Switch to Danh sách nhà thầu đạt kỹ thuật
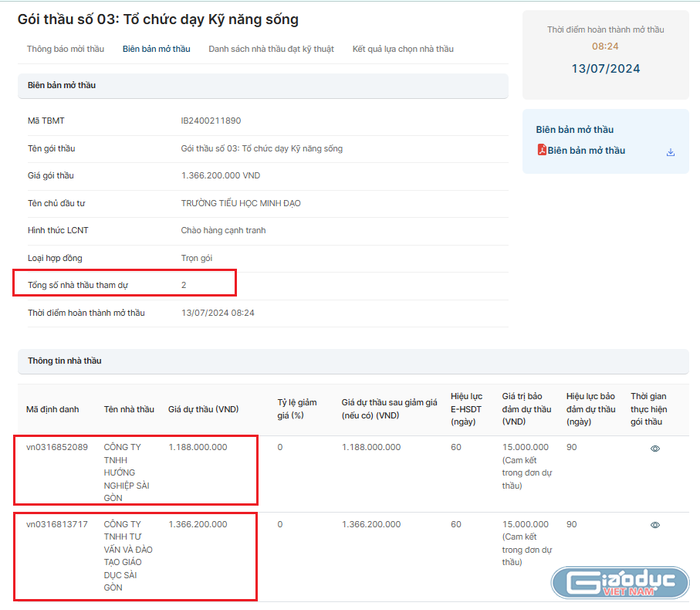 [271, 49]
